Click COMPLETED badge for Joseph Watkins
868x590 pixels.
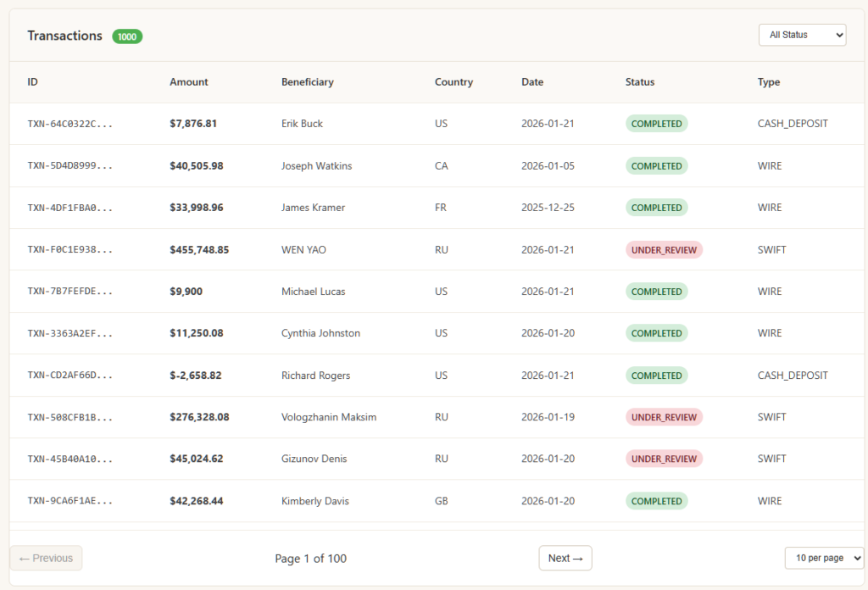point(656,166)
